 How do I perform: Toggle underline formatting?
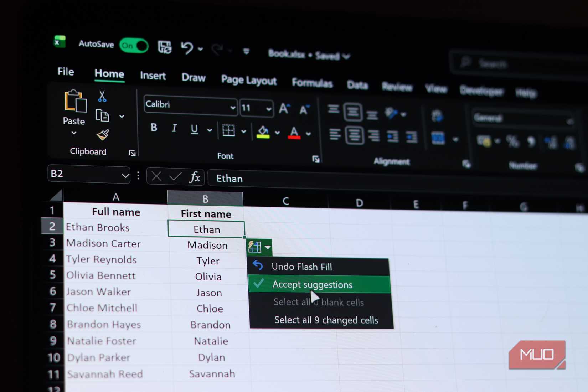pyautogui.click(x=194, y=129)
